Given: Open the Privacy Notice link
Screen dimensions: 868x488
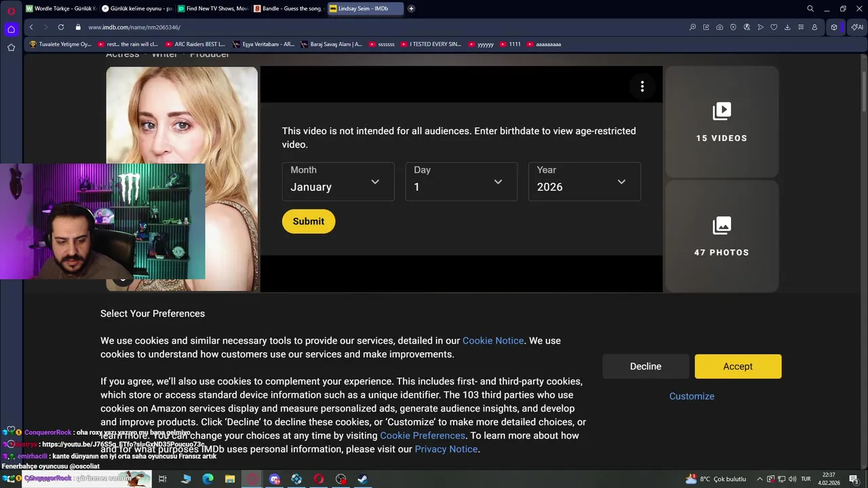Looking at the screenshot, I should click(446, 449).
